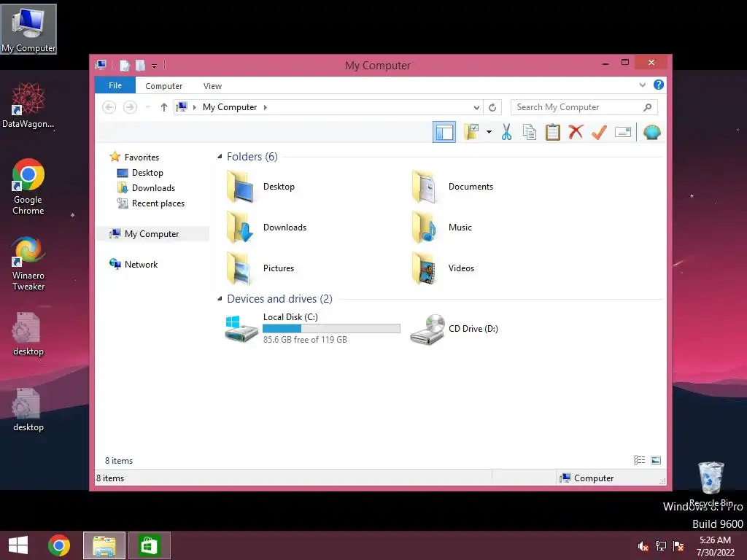The height and width of the screenshot is (560, 747).
Task: Collapse the Devices and drives (2) group
Action: [220, 298]
